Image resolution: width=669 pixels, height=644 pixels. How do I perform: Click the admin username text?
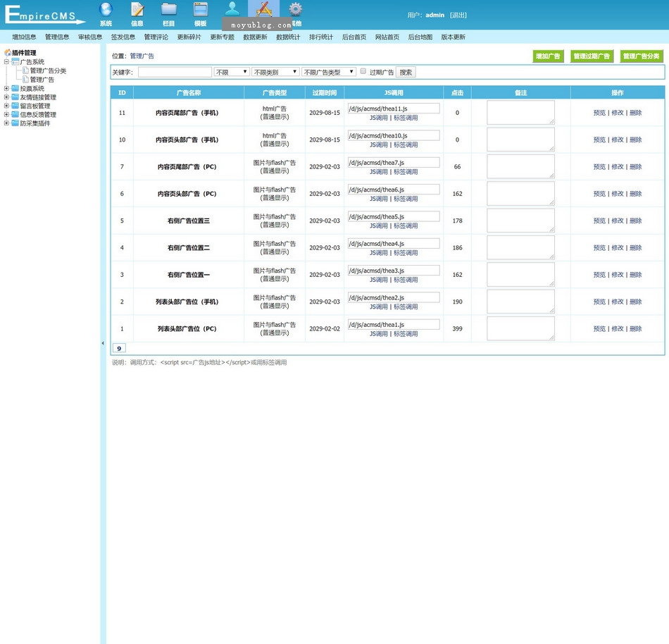[x=434, y=15]
